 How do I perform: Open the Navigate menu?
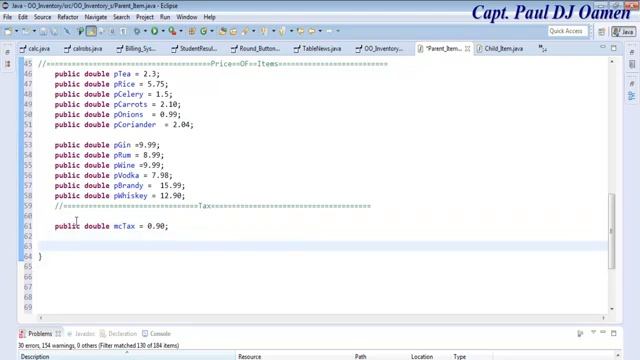pyautogui.click(x=96, y=17)
